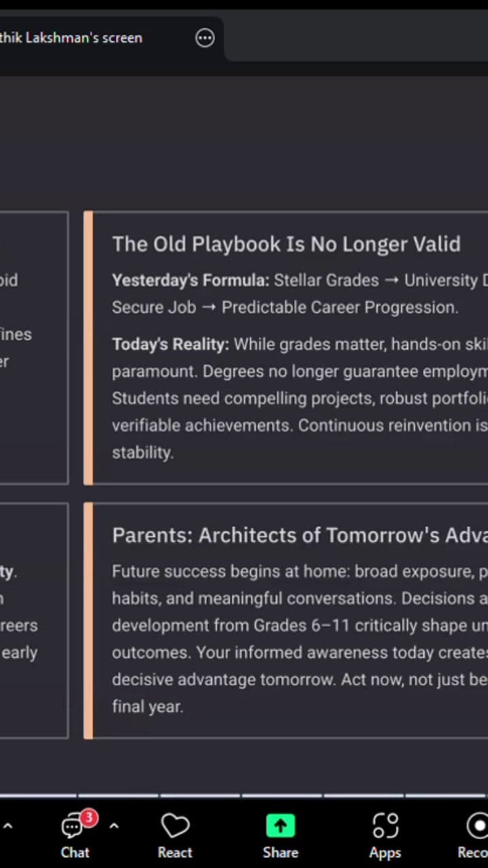Select the "Karthik Lakshman's screen" tab
The height and width of the screenshot is (868, 488).
point(71,38)
